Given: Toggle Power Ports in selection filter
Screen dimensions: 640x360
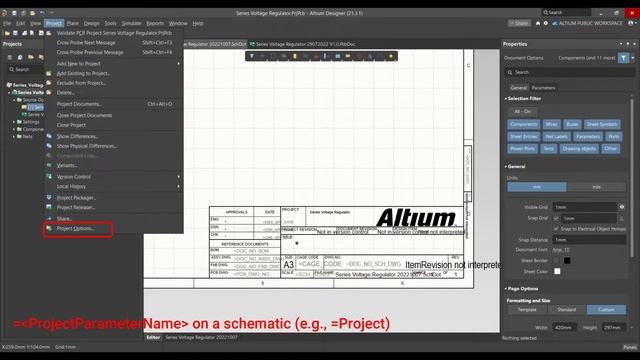Looking at the screenshot, I should click(x=522, y=149).
